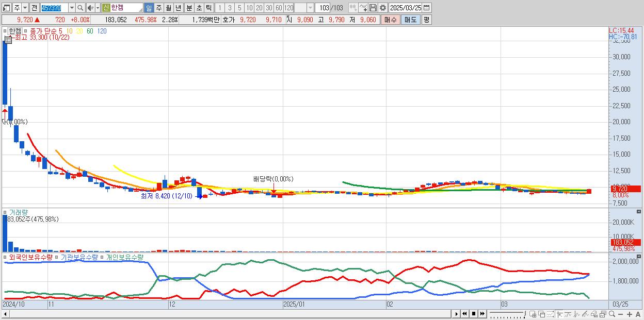The width and height of the screenshot is (644, 320).
Task: Click the 전 button in toolbar
Action: (x=34, y=8)
